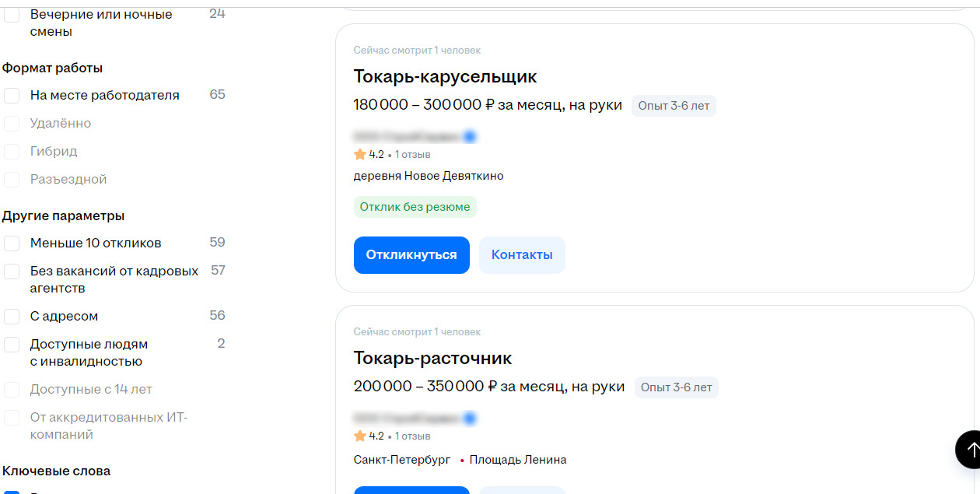Click the '1 отзыв' link under Токарь-карусельщик
The height and width of the screenshot is (494, 980).
[x=412, y=155]
